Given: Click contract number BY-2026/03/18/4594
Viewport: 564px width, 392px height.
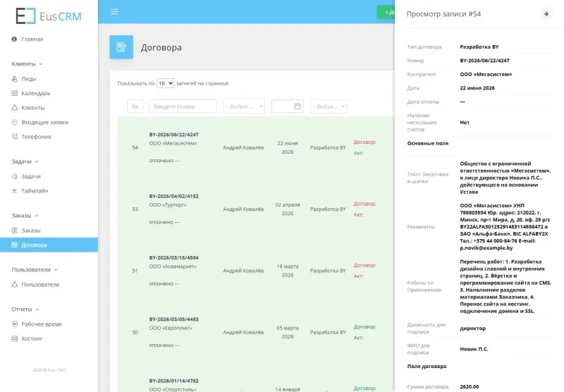Looking at the screenshot, I should click(x=173, y=257).
